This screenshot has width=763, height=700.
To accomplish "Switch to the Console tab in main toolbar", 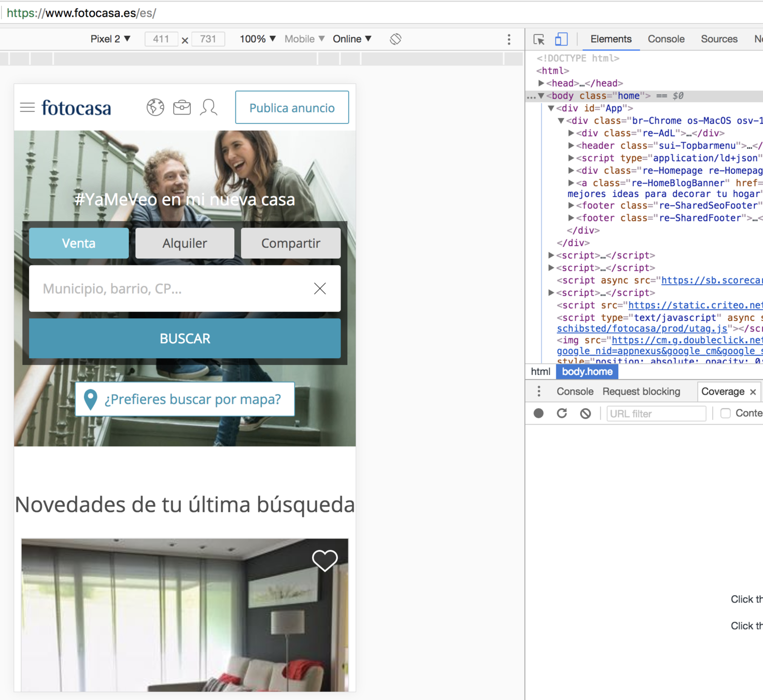I will point(666,39).
